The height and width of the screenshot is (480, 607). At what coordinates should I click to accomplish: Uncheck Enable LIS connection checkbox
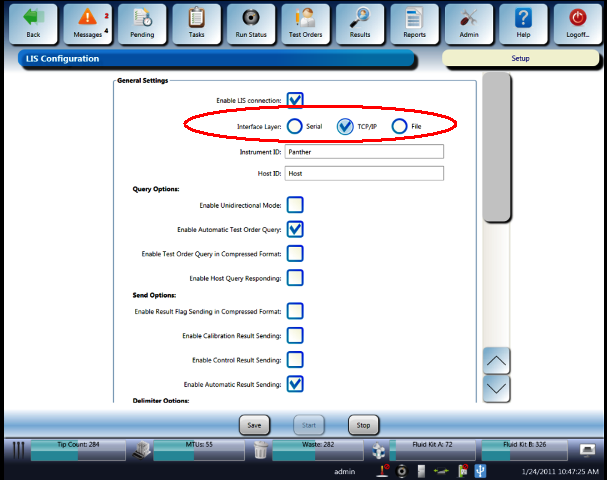coord(295,100)
